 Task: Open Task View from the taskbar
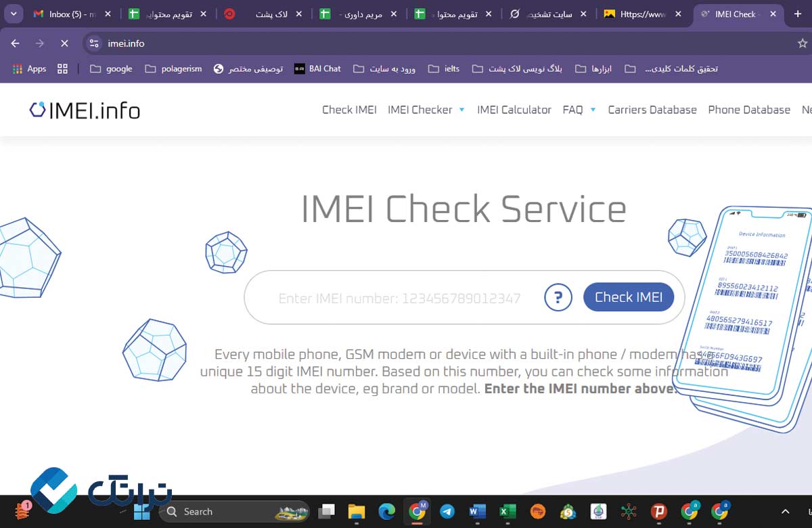(327, 512)
